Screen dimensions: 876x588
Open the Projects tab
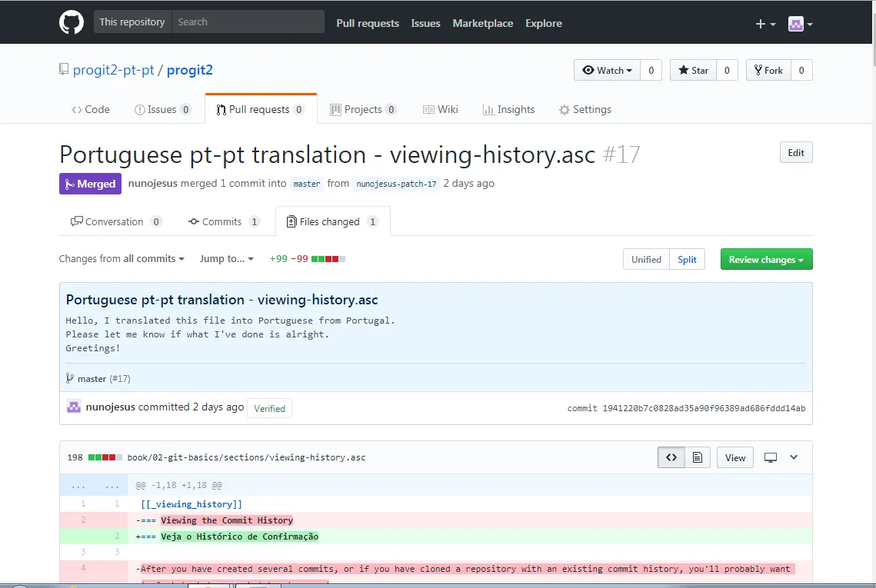[x=363, y=109]
